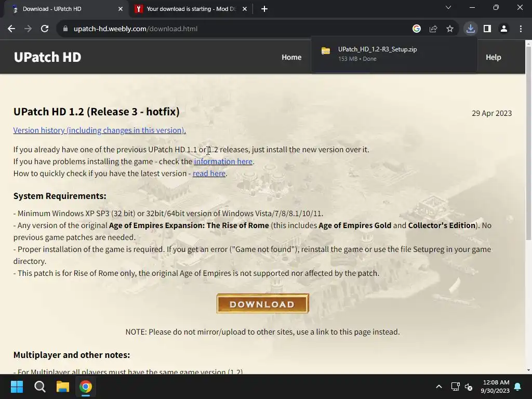Share this page via the share icon
The width and height of the screenshot is (532, 399).
tap(433, 29)
